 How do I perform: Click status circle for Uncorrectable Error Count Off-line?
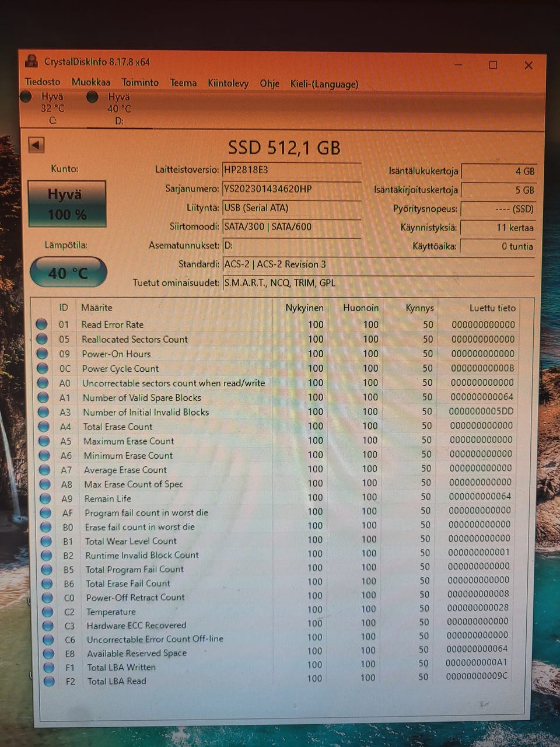click(x=48, y=640)
